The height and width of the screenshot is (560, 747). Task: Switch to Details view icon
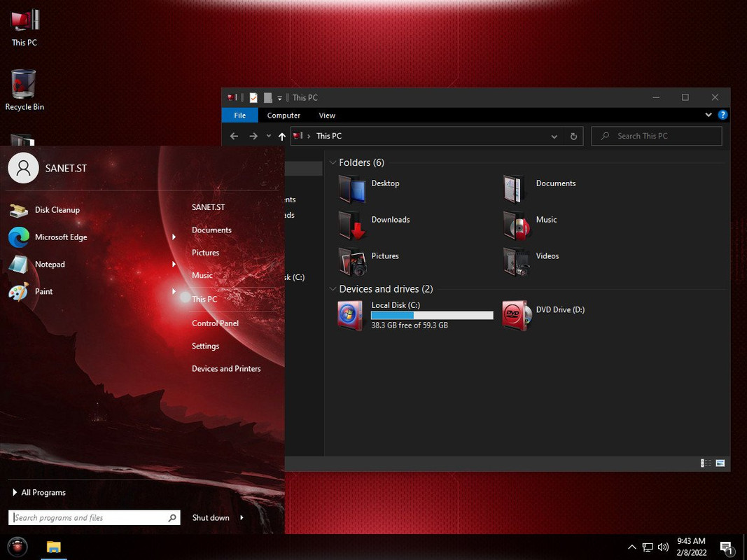[706, 463]
